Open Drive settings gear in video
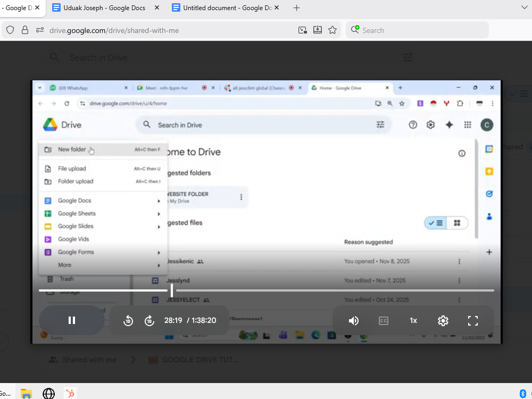Image resolution: width=532 pixels, height=399 pixels. tap(430, 125)
